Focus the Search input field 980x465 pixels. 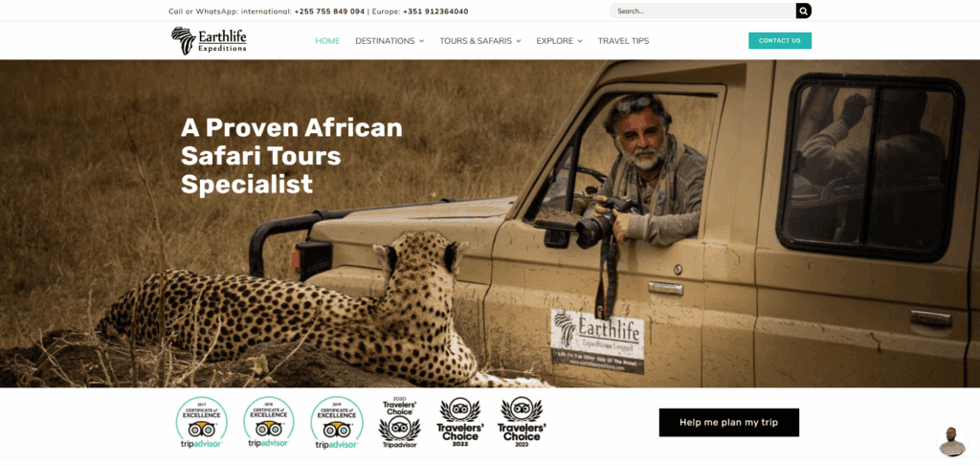(x=702, y=11)
